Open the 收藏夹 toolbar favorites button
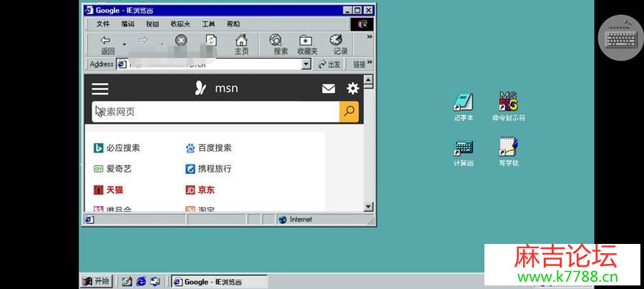The width and height of the screenshot is (644, 289). (307, 45)
